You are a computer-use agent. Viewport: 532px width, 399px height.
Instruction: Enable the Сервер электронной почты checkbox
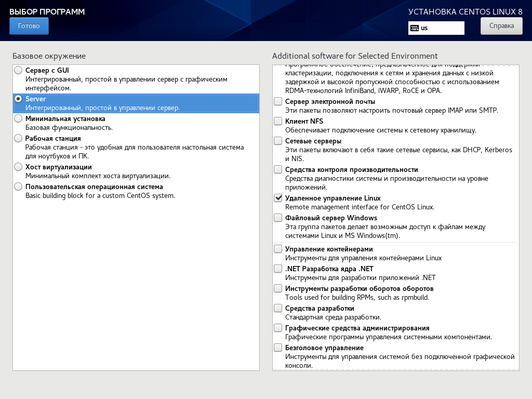point(278,101)
